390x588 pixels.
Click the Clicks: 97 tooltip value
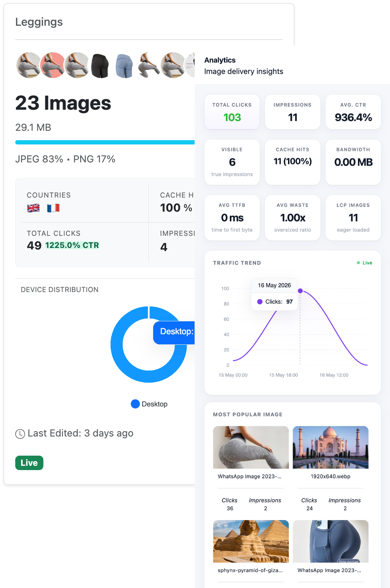279,302
